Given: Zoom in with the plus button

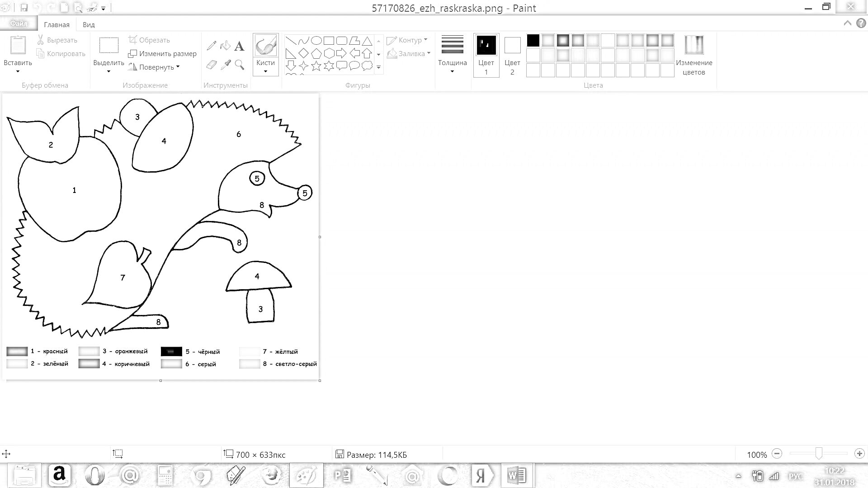Looking at the screenshot, I should [x=859, y=454].
